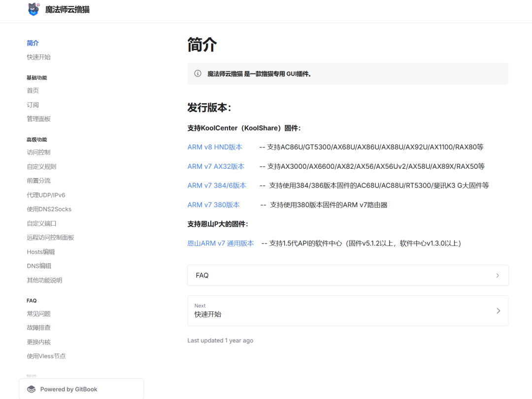This screenshot has height=399, width=532.
Task: Open 远程访问控制面板 in the sidebar
Action: click(50, 238)
